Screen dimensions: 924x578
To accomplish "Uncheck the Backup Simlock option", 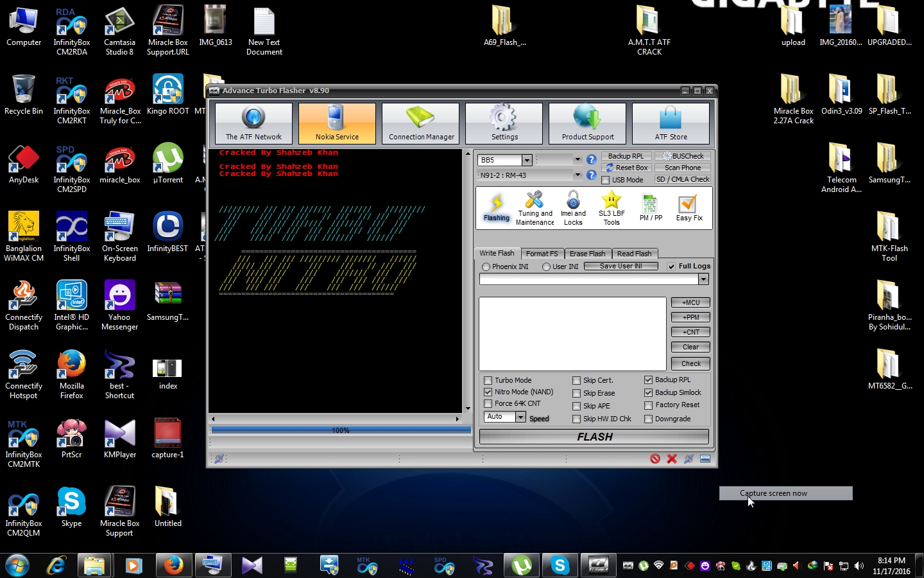I will tap(648, 392).
